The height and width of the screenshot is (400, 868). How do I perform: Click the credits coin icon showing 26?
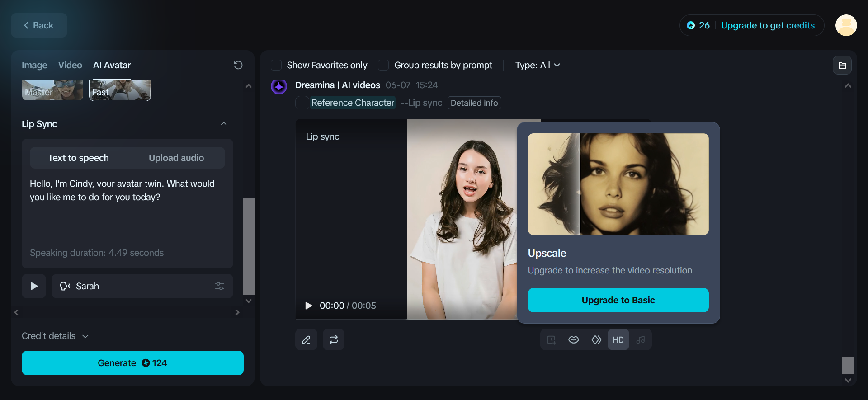coord(691,25)
